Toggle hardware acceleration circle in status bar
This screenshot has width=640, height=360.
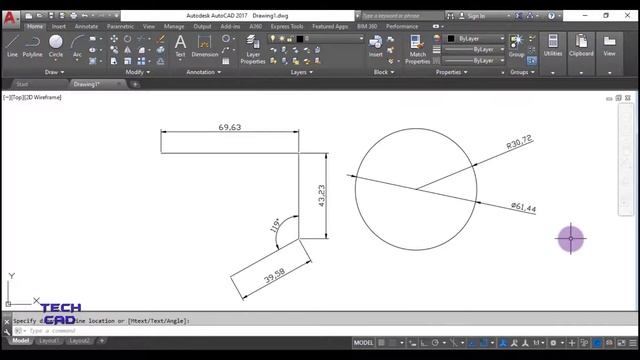pyautogui.click(x=597, y=343)
